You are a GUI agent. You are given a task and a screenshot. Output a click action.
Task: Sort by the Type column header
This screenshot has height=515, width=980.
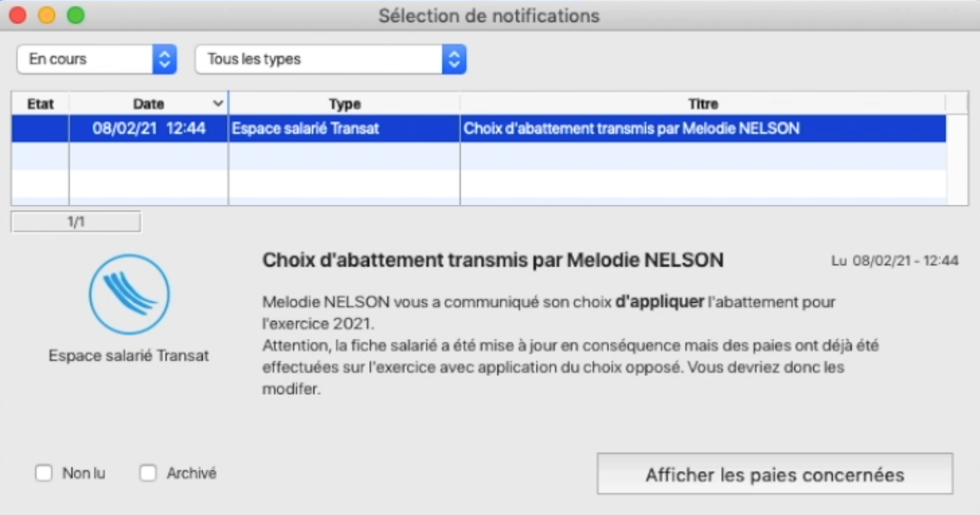pos(345,104)
